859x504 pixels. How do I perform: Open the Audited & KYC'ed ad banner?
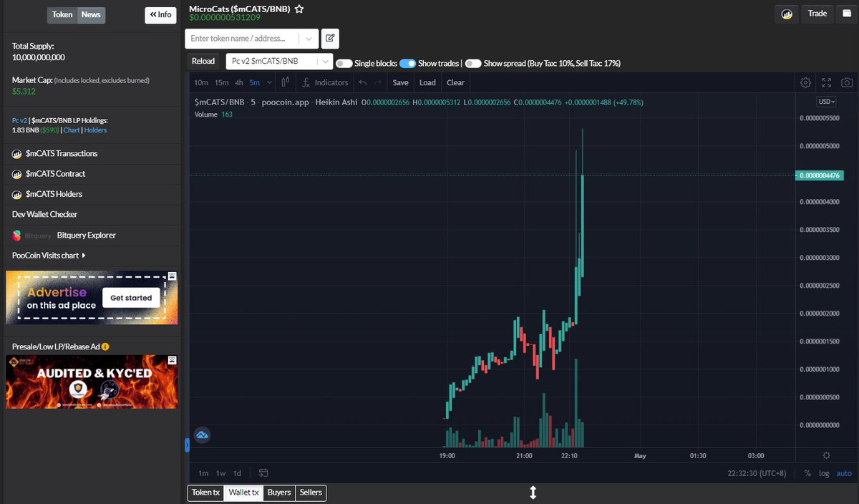click(x=92, y=382)
